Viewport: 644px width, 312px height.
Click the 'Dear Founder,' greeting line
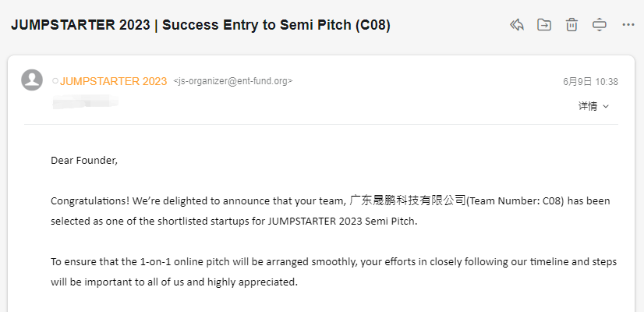click(x=84, y=161)
